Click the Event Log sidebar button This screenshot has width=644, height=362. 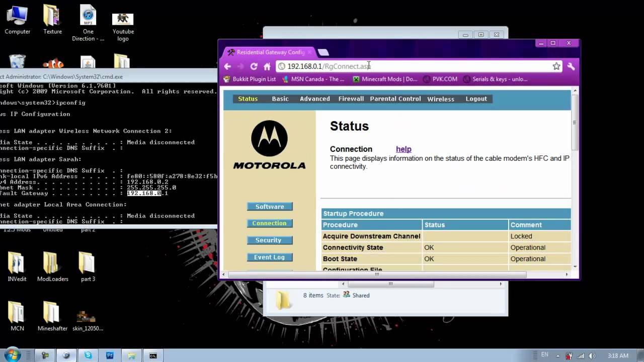tap(270, 257)
